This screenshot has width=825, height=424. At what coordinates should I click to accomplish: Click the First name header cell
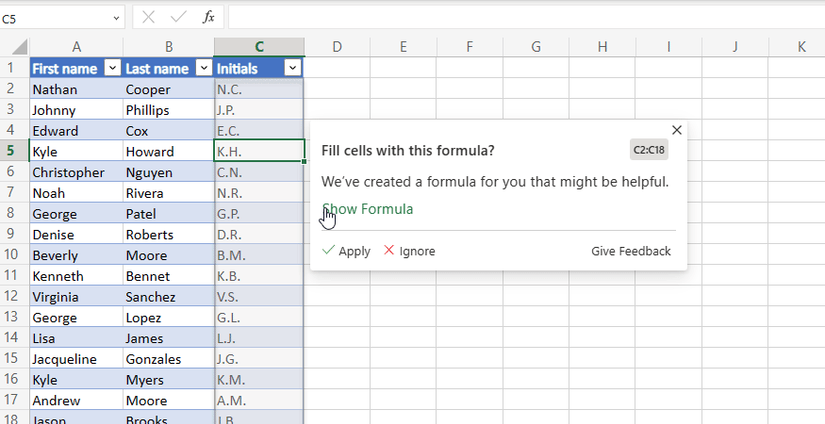click(x=76, y=68)
